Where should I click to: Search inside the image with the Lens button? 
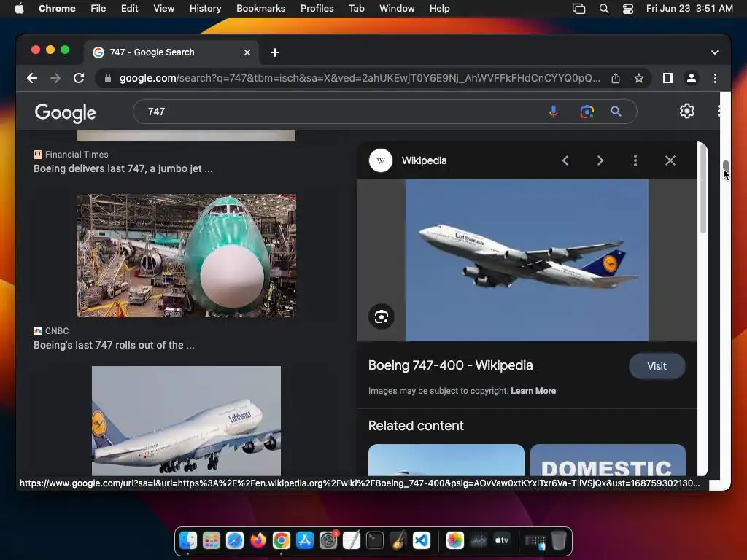pyautogui.click(x=381, y=316)
